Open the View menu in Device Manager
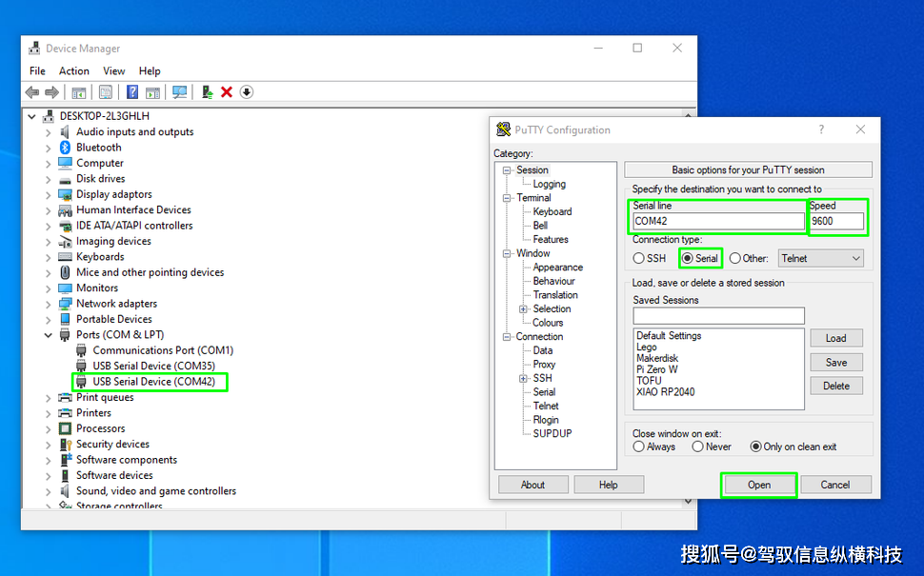 tap(113, 70)
